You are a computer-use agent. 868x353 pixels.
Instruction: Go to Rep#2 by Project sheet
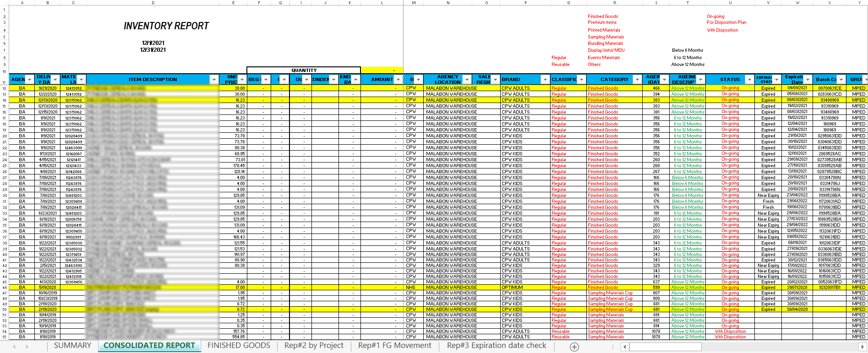[314, 346]
